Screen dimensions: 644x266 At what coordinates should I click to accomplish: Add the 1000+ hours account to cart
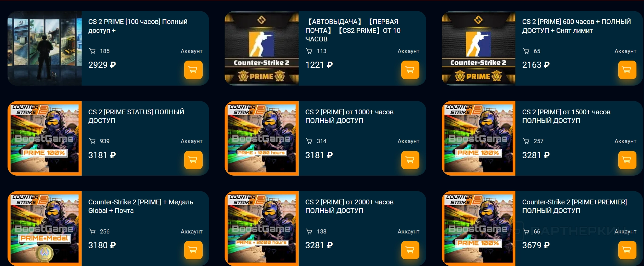click(410, 160)
